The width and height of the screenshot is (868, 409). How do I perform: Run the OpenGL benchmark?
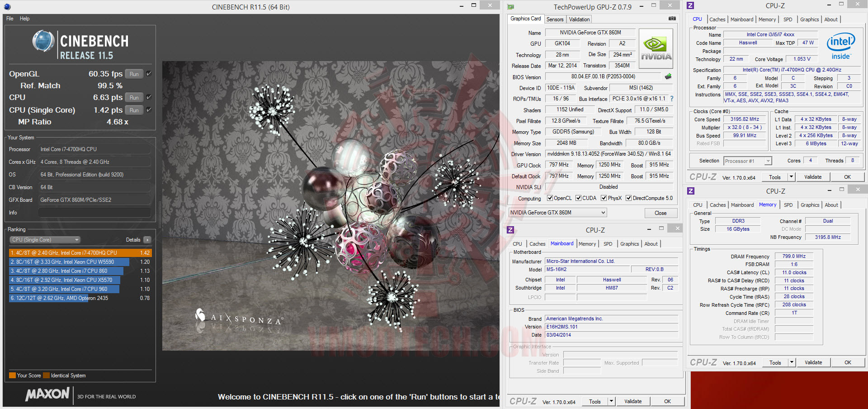pyautogui.click(x=134, y=74)
